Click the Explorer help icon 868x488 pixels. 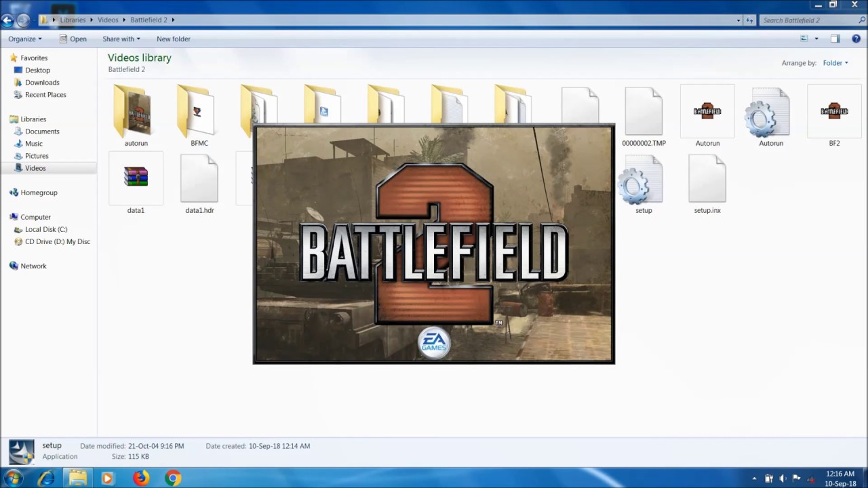[856, 39]
